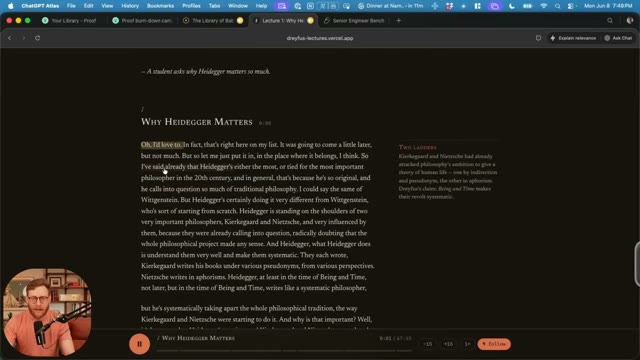Screen dimensions: 640x360
Task: Open the ChatGPT Atlas app menu
Action: pyautogui.click(x=40, y=6)
